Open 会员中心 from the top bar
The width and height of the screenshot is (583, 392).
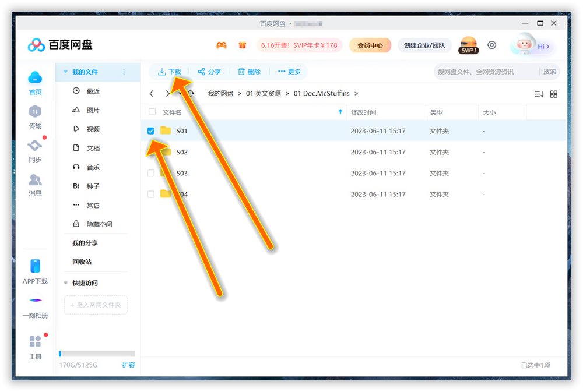tap(370, 45)
